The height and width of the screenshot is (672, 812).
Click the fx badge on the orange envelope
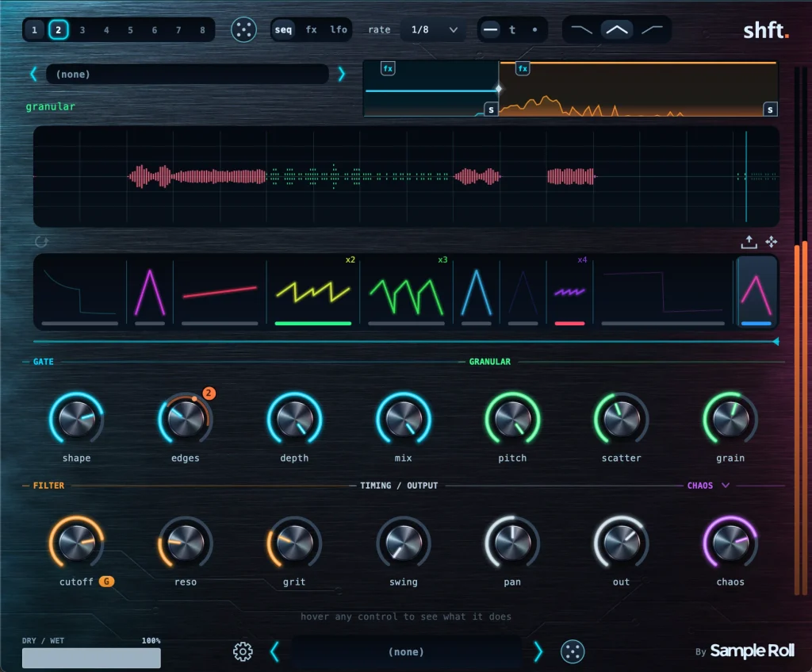coord(523,68)
